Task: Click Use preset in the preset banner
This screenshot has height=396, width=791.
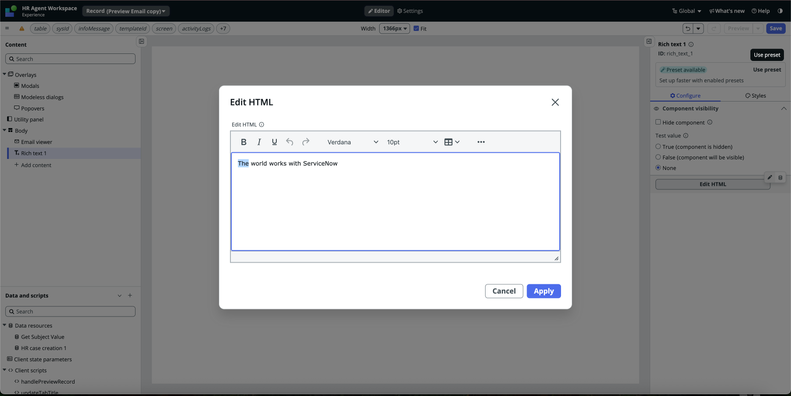Action: (767, 70)
